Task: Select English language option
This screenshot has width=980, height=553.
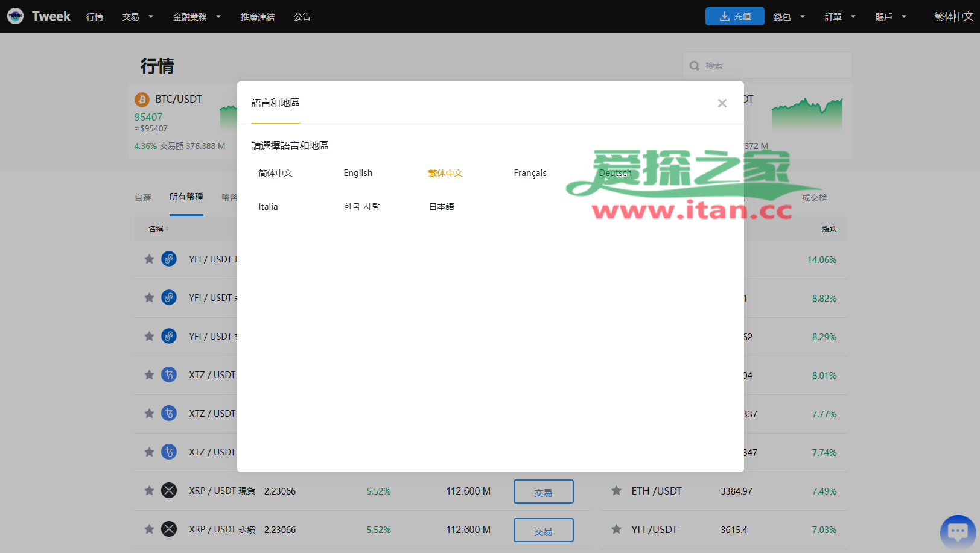Action: (x=358, y=173)
